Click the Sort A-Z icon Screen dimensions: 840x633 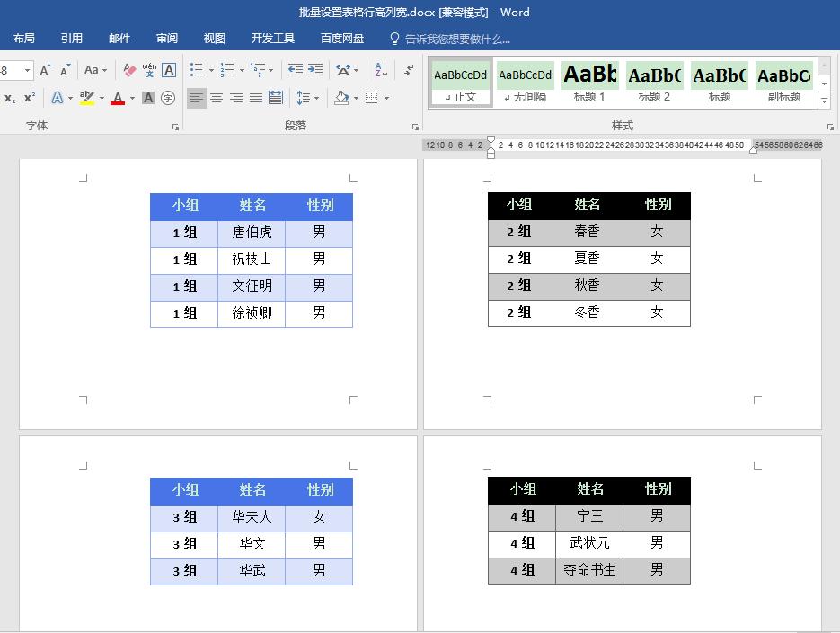click(x=381, y=70)
